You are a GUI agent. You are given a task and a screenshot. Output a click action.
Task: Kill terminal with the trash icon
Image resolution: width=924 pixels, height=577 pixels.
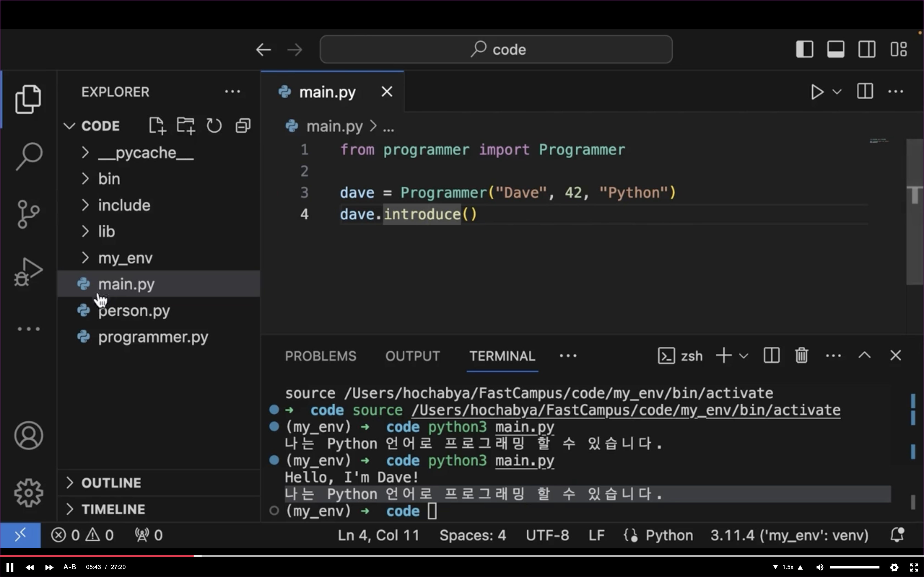pyautogui.click(x=801, y=356)
